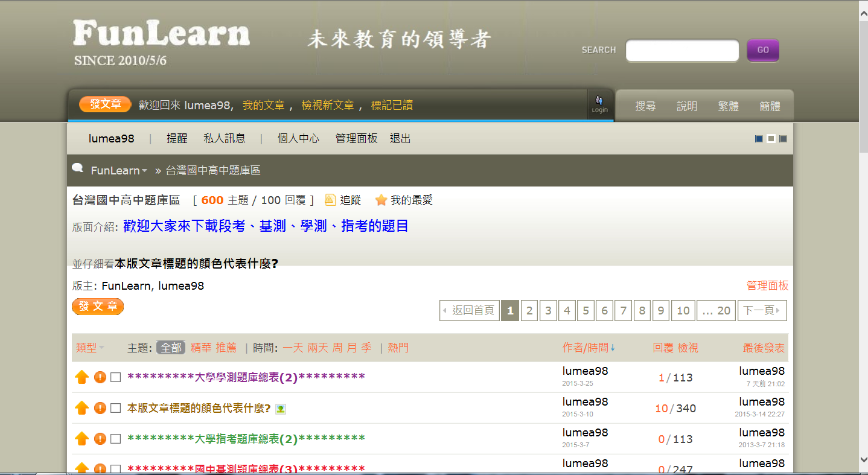Click 下一頁 next page button
The width and height of the screenshot is (868, 475).
click(x=762, y=311)
